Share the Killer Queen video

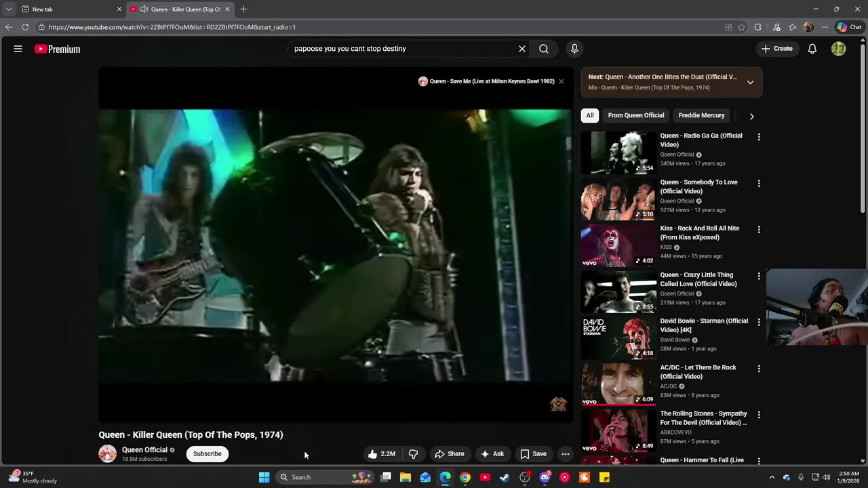(x=450, y=454)
